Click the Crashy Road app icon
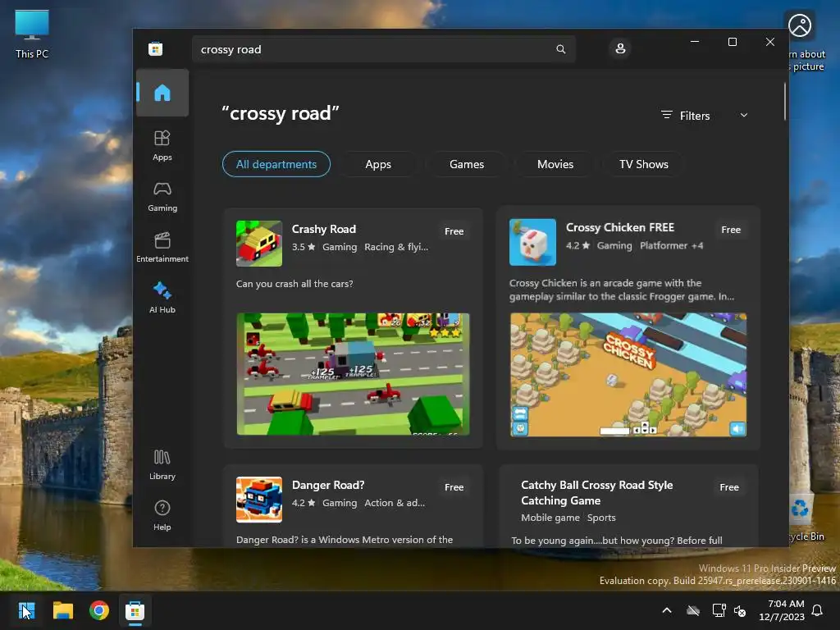 click(259, 243)
